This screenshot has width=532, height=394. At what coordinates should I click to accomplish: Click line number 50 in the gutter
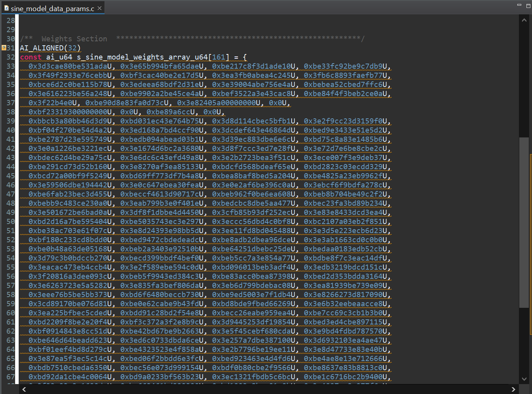(x=11, y=221)
